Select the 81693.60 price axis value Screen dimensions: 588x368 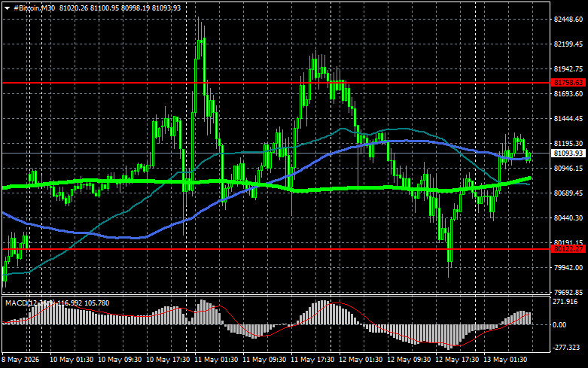click(x=568, y=93)
